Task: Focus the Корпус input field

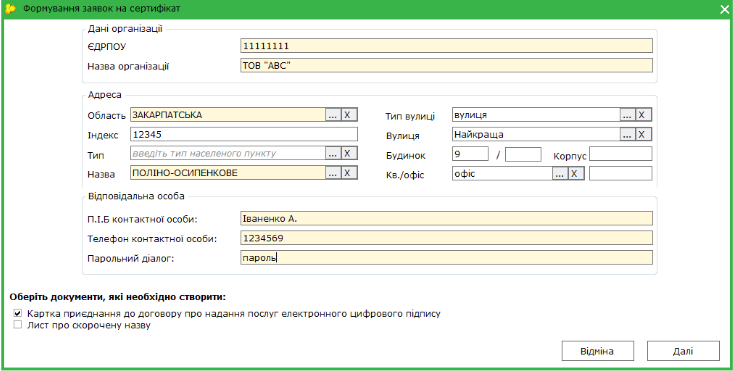Action: [620, 154]
